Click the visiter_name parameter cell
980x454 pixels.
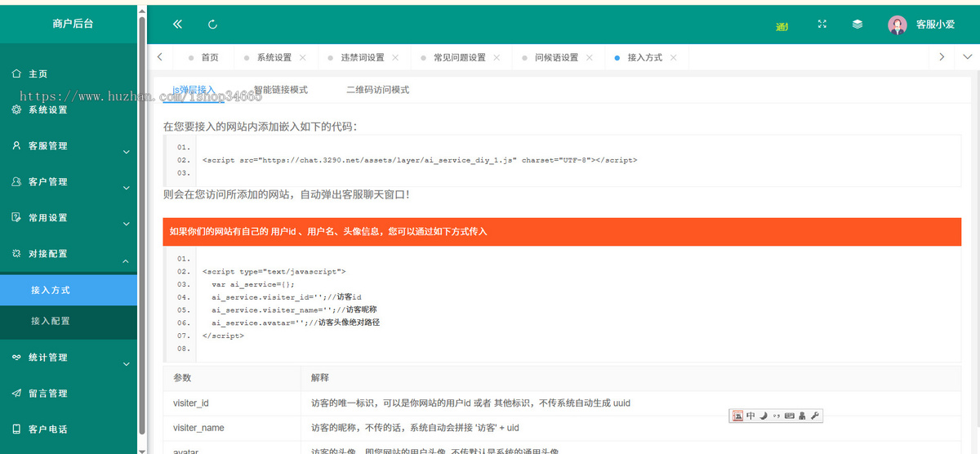tap(232, 428)
